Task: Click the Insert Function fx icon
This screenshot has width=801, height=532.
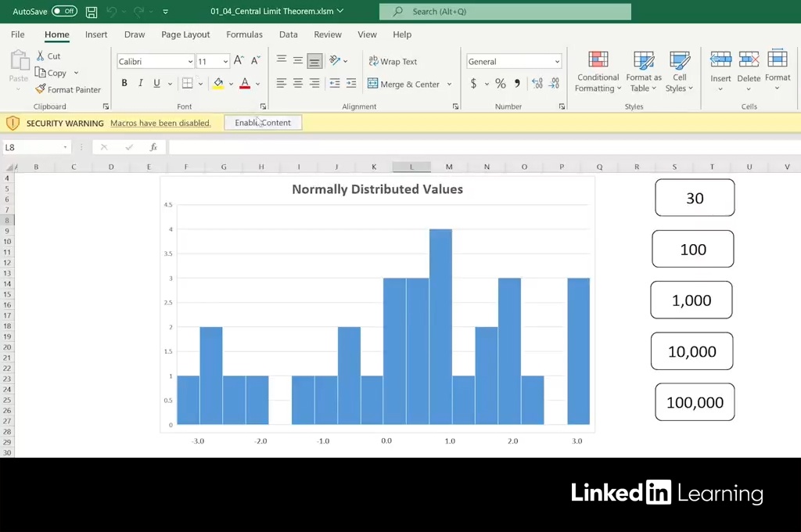Action: 154,147
